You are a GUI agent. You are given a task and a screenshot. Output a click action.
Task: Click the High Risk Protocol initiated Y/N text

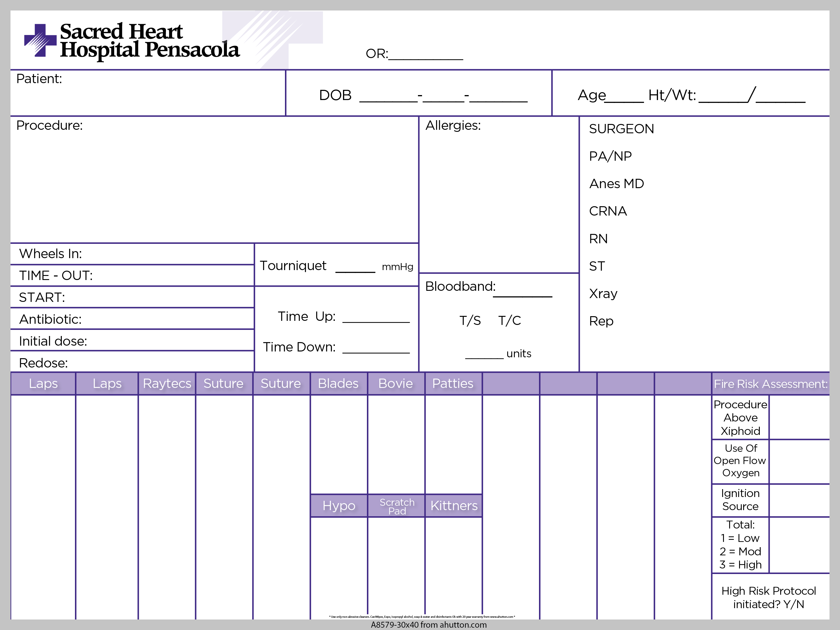click(769, 597)
